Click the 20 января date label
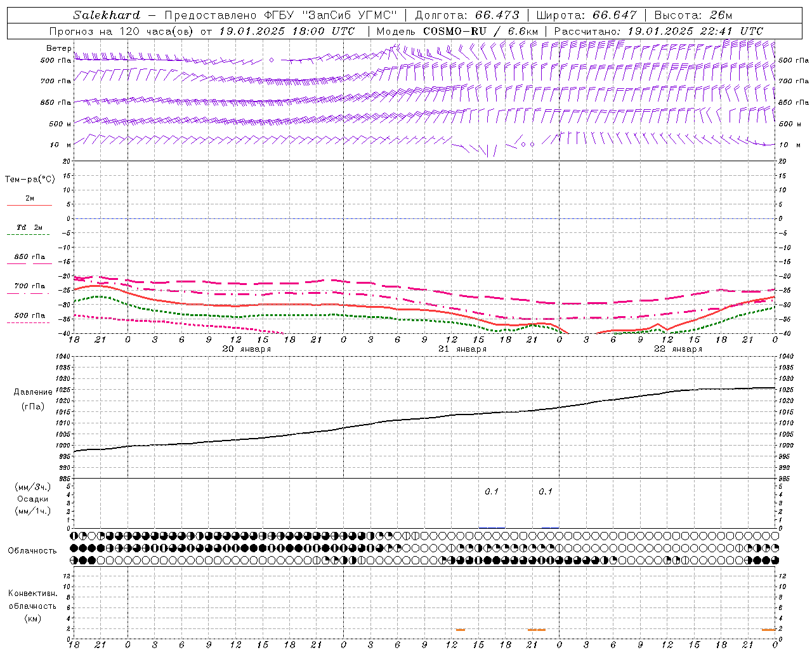Viewport: 812px width, 650px height. click(246, 349)
